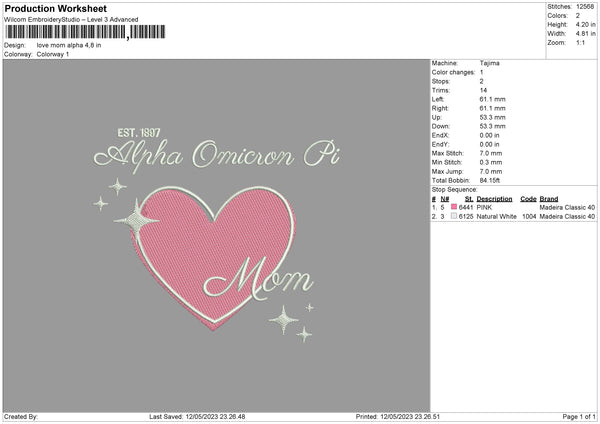Click 'Page 1 of 1' in the footer

coord(579,416)
